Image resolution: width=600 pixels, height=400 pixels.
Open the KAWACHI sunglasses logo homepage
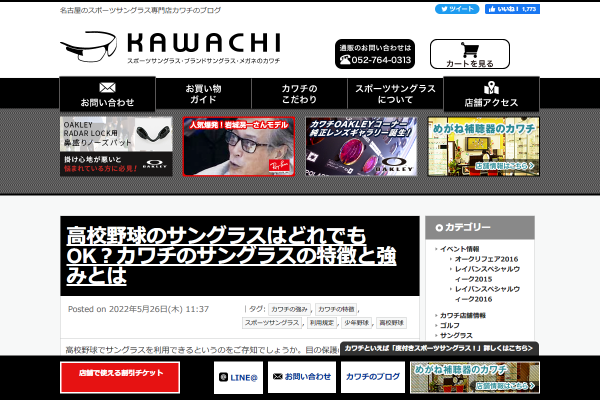[x=170, y=47]
